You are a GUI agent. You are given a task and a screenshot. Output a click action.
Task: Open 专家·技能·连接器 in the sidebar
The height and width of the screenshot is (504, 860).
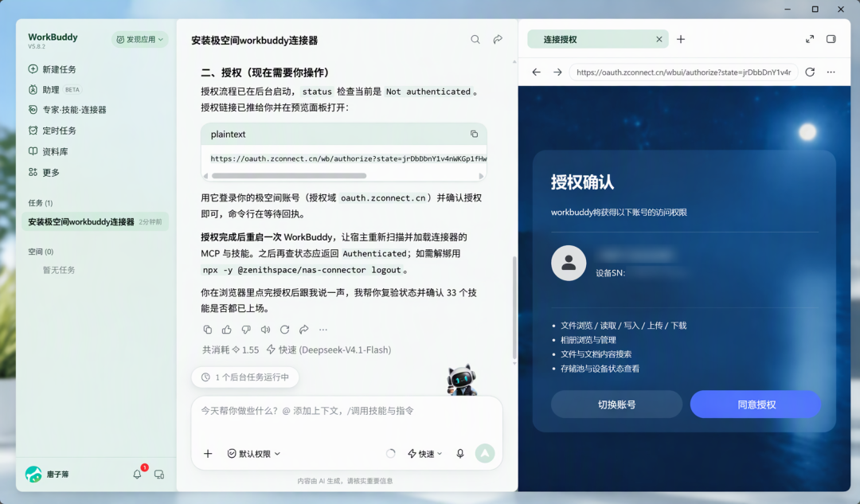(67, 110)
